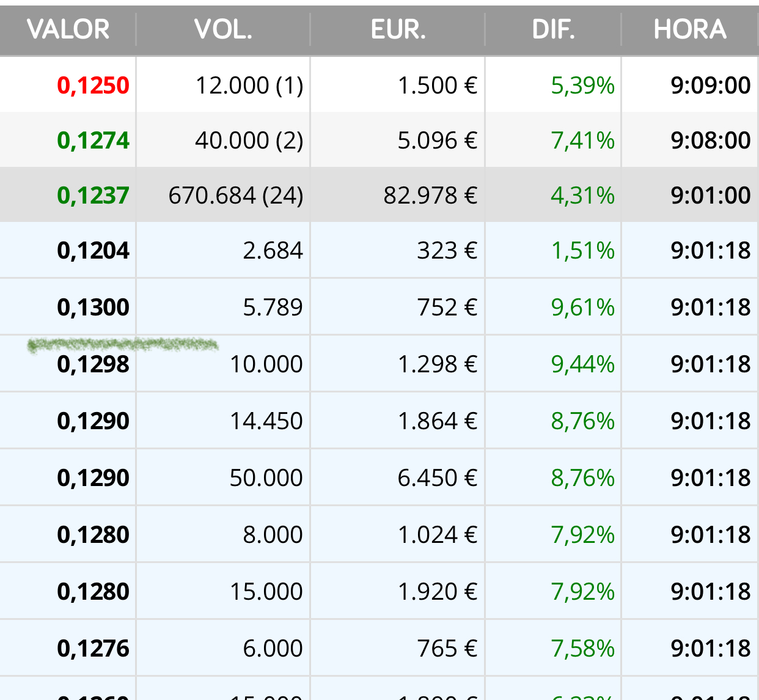Select volume 10.000
759x700 pixels.
(x=266, y=364)
